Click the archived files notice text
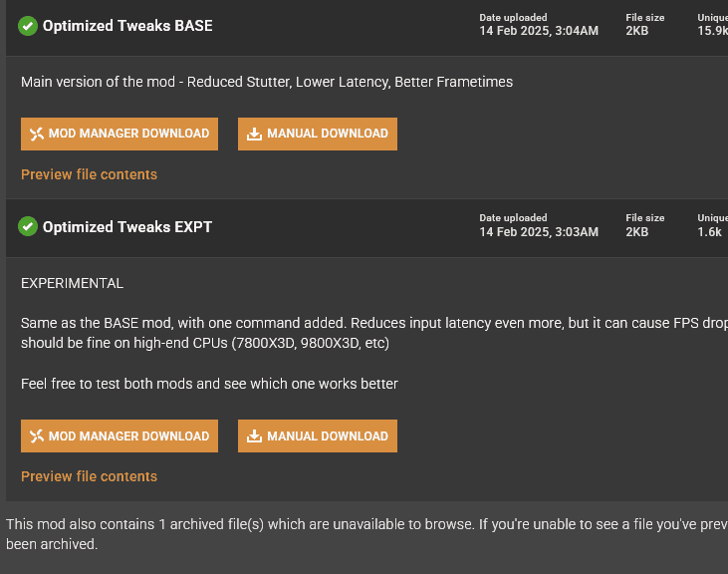Image resolution: width=728 pixels, height=574 pixels. 366,534
